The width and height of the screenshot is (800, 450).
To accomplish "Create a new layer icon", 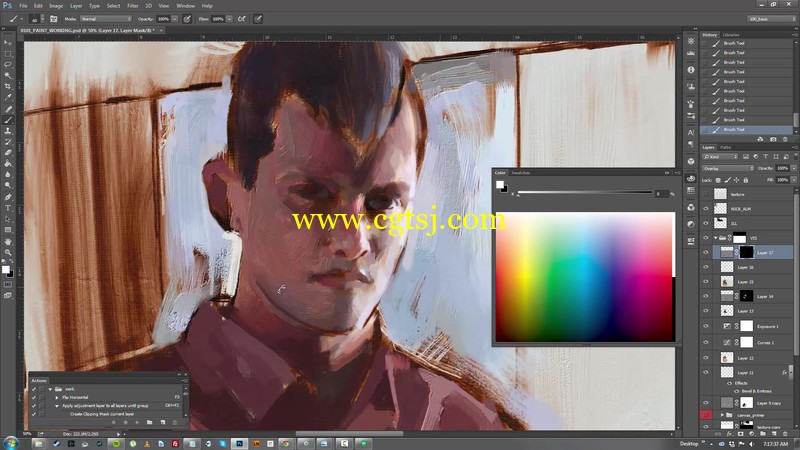I will tap(774, 434).
